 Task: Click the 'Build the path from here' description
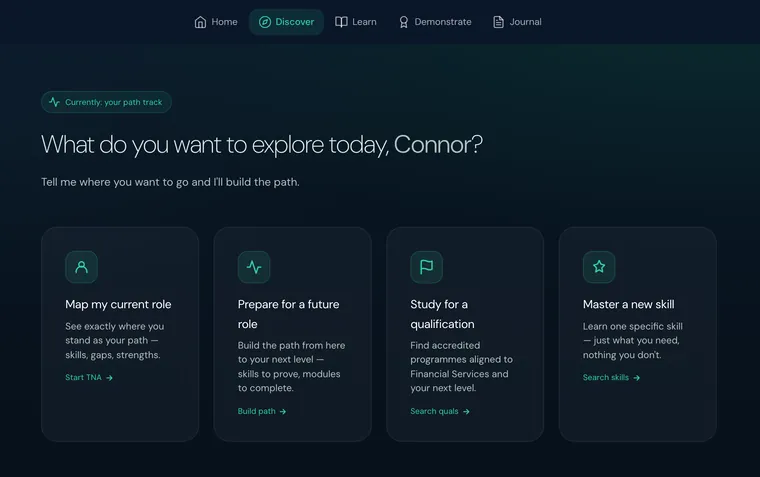click(x=291, y=367)
